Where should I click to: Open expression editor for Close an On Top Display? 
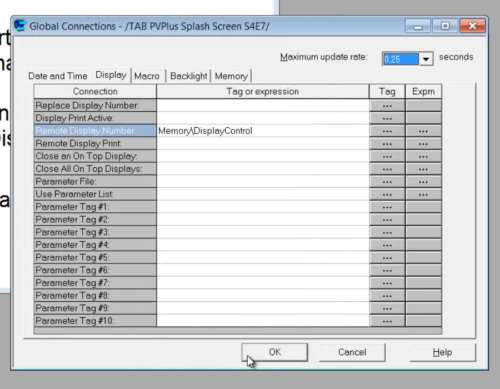(423, 156)
